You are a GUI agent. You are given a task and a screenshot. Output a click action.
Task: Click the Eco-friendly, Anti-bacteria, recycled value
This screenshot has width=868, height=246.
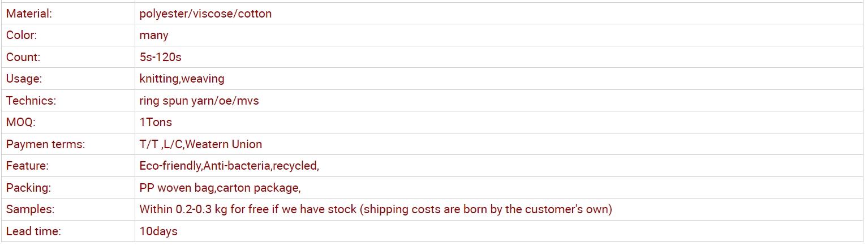[x=229, y=166]
